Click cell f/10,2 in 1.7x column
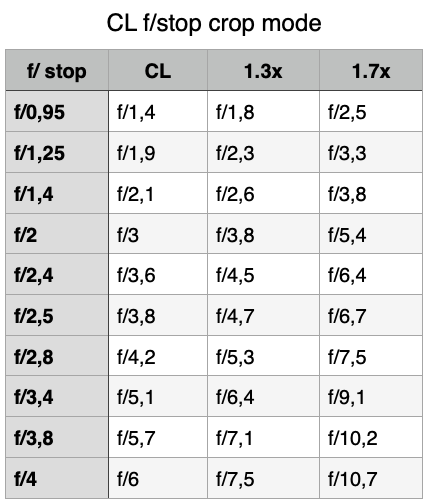 tap(371, 437)
